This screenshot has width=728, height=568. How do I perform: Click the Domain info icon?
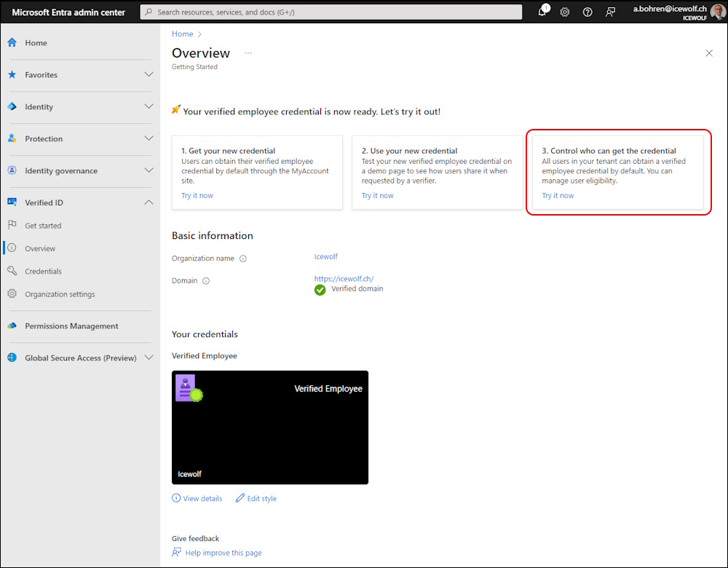pos(206,281)
